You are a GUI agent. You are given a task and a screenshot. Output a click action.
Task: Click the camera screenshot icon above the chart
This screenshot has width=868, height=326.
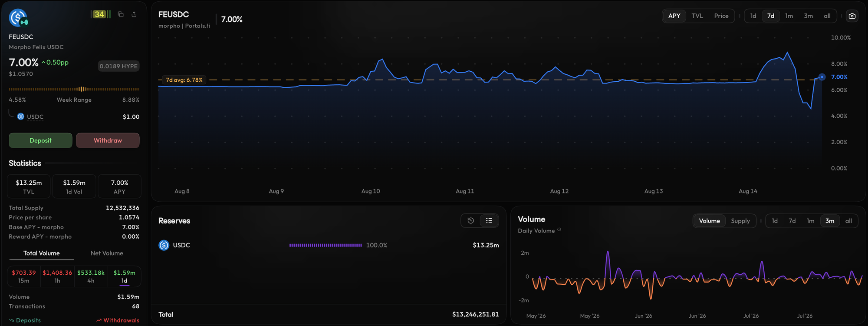coord(852,16)
